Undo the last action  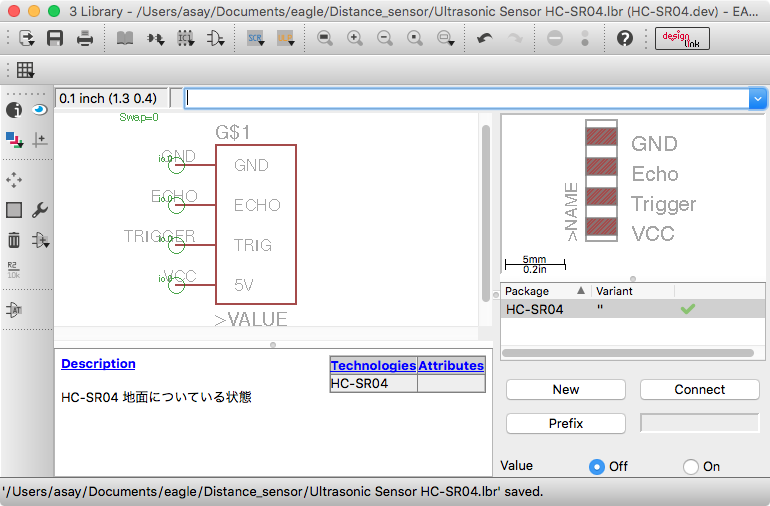click(485, 38)
